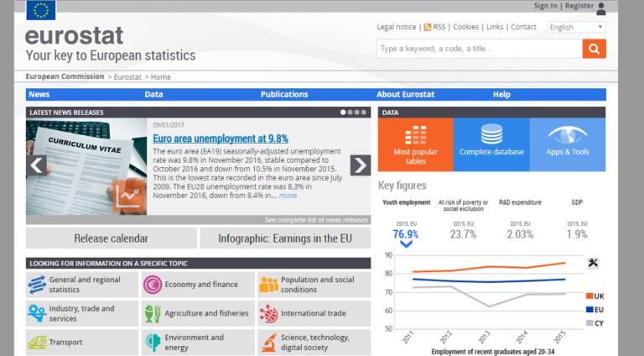Open Legal notice link
Image resolution: width=644 pixels, height=356 pixels.
[x=397, y=27]
